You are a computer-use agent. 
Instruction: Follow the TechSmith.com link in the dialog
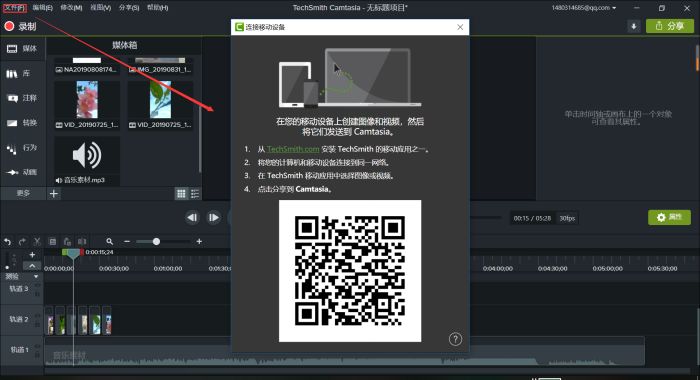(x=293, y=149)
